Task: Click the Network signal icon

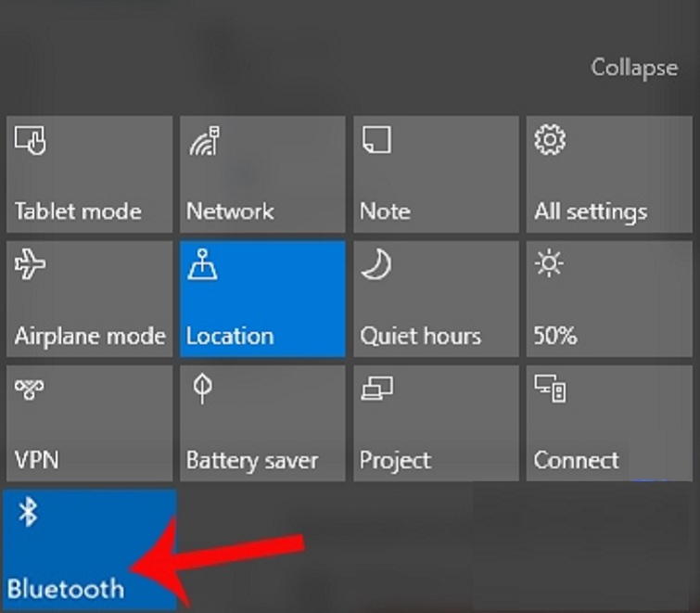Action: pyautogui.click(x=203, y=141)
